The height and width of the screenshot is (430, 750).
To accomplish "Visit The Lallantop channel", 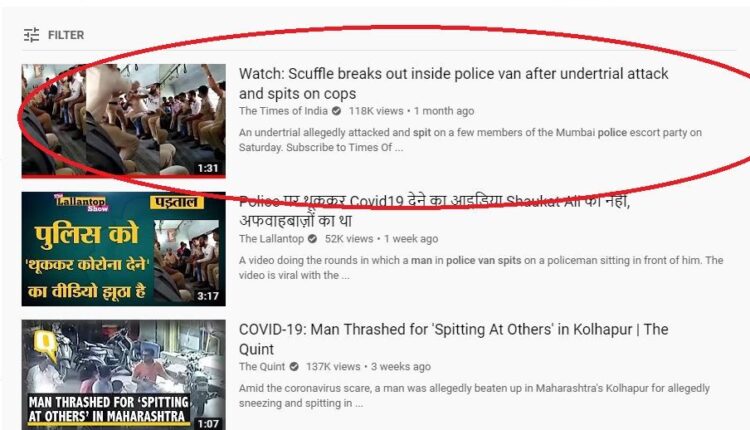I will pyautogui.click(x=271, y=239).
